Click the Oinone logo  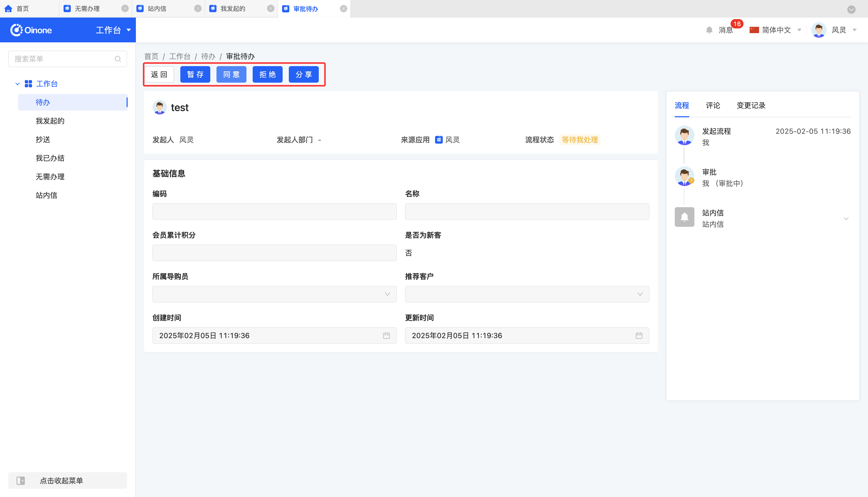(x=31, y=30)
